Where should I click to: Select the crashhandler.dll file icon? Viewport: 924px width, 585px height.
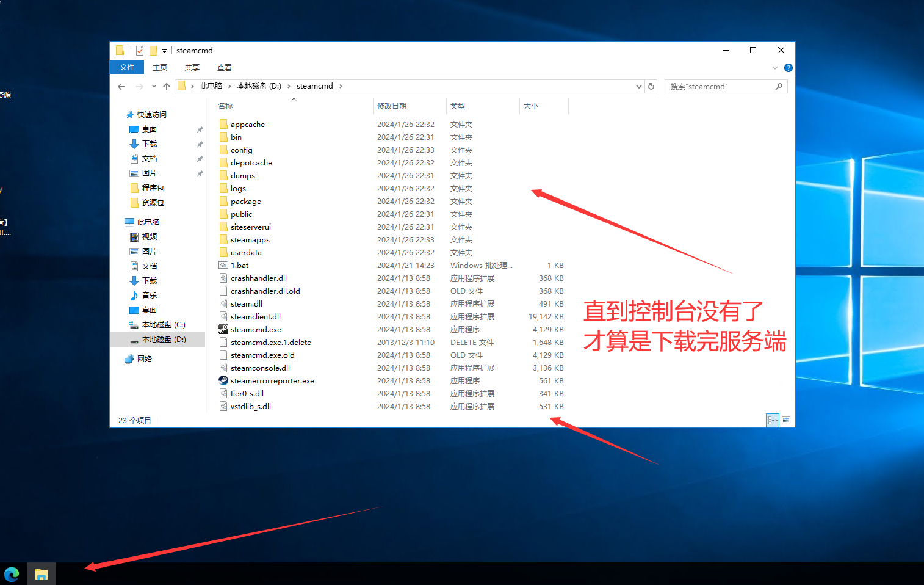coord(223,278)
